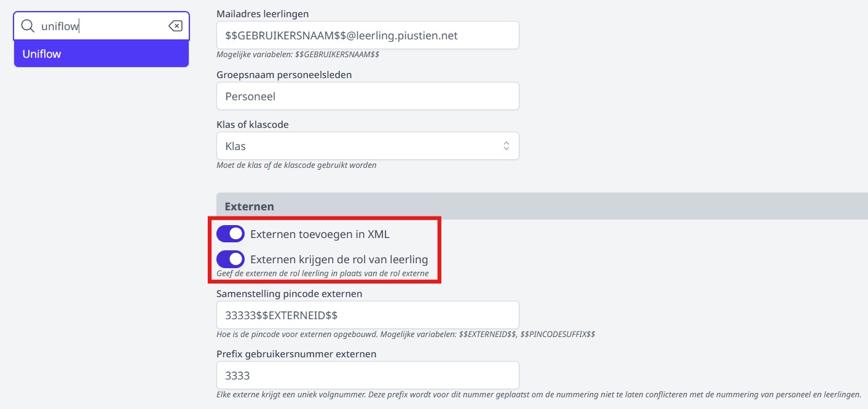Click the 'Samenstelling pincode externen' label
The height and width of the screenshot is (409, 868).
click(289, 293)
